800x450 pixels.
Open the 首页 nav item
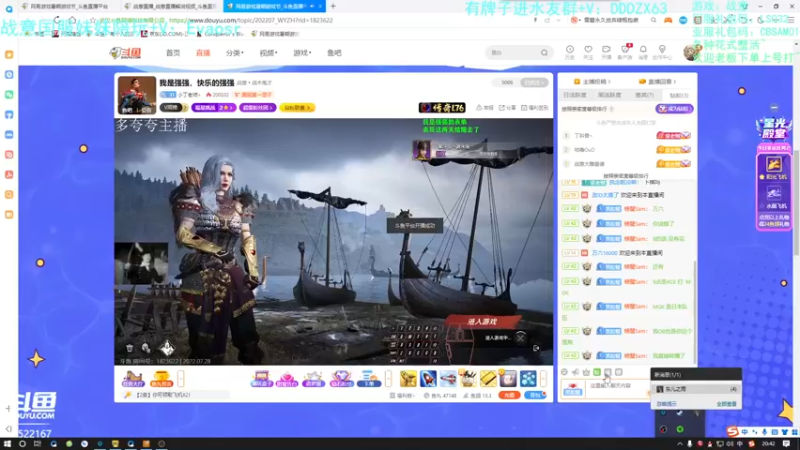pos(173,53)
